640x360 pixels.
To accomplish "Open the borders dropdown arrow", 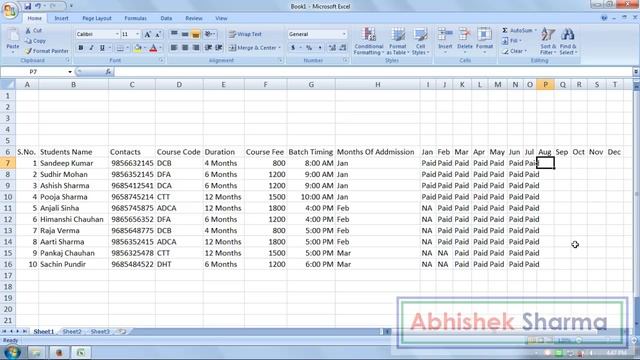I will pyautogui.click(x=127, y=48).
